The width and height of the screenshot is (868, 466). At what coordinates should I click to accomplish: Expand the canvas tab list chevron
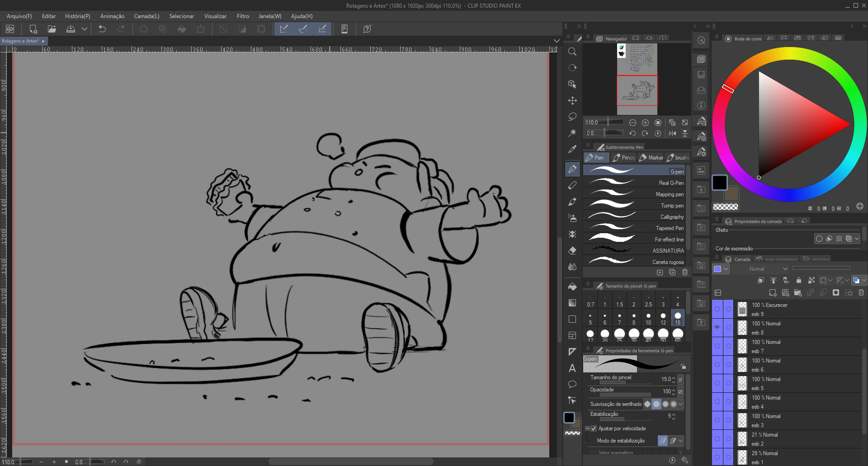tap(557, 41)
